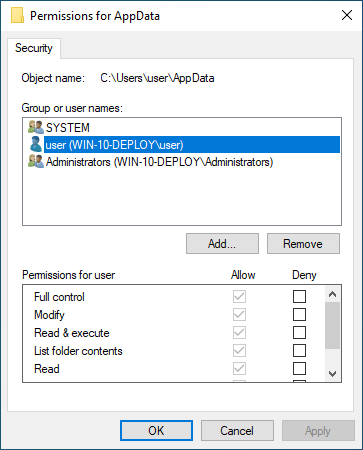Click the folder icon in title bar
This screenshot has height=450, width=363.
[17, 15]
